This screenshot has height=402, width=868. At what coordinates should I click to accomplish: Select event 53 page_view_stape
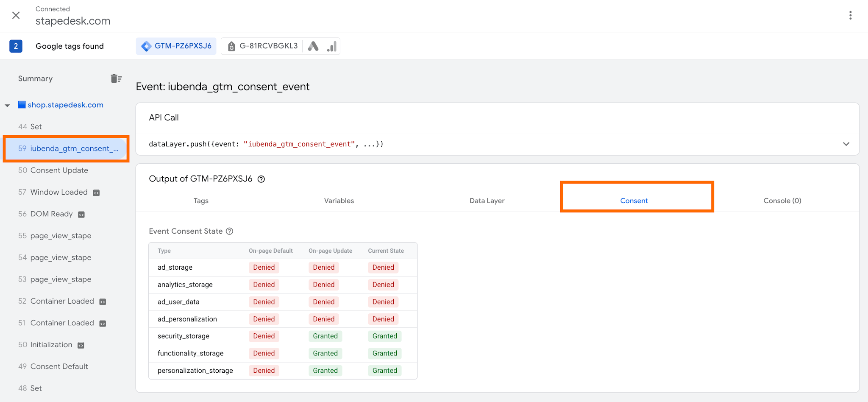click(x=55, y=279)
